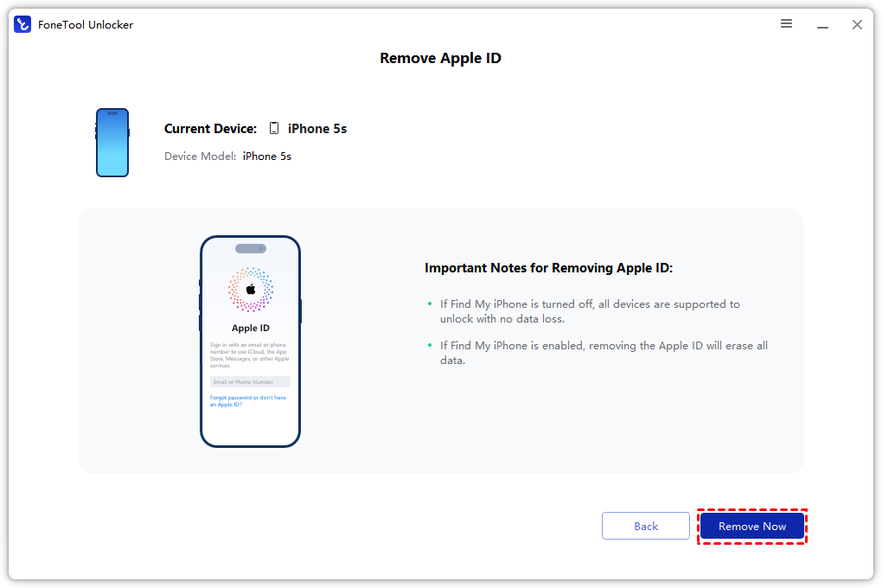Click the phone icon beside iPhone 5s
The height and width of the screenshot is (588, 882).
[x=273, y=127]
